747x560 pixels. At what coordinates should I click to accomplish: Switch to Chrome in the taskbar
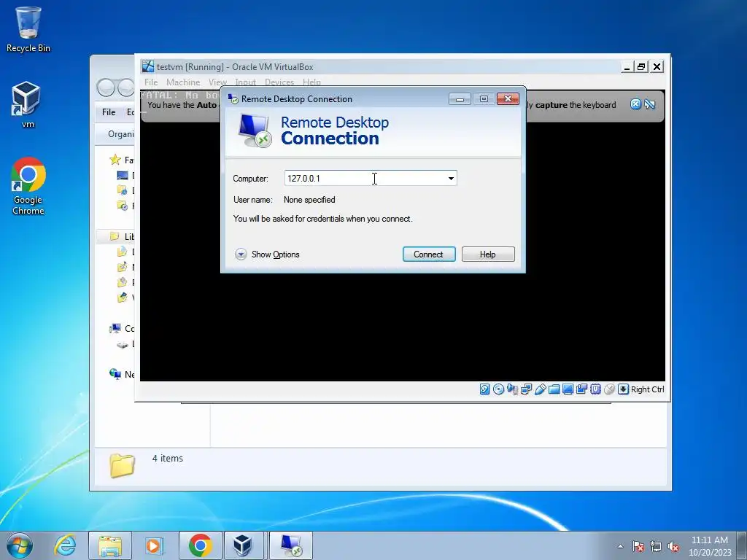(x=200, y=545)
